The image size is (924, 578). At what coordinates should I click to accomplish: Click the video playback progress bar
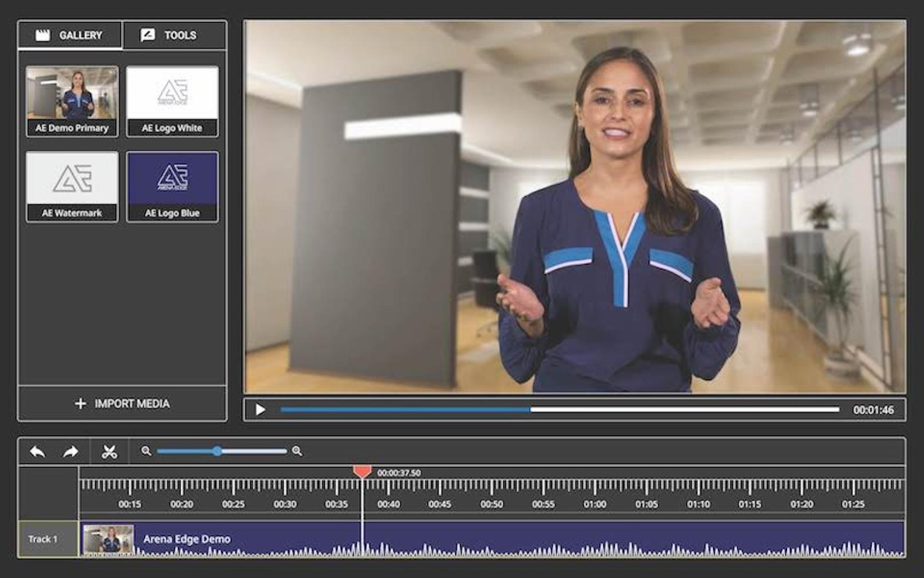[x=559, y=410]
